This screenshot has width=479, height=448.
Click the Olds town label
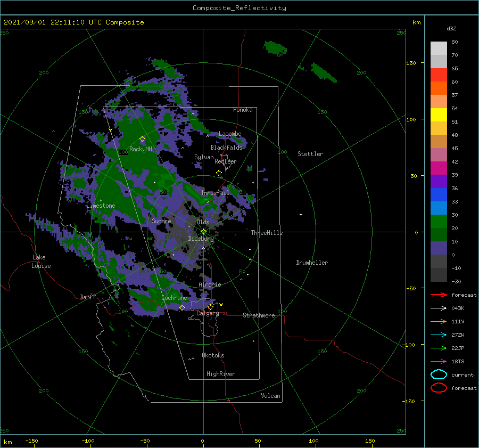203,222
